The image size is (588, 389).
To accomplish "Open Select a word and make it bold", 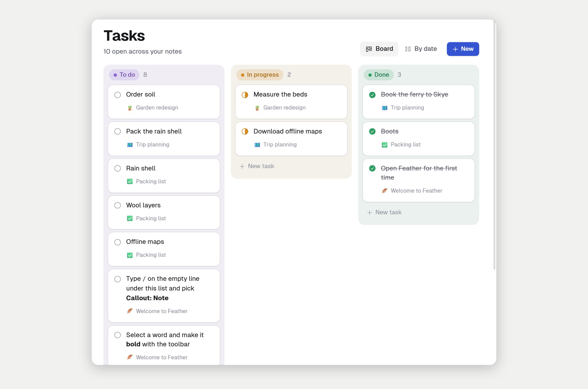I will pos(165,340).
